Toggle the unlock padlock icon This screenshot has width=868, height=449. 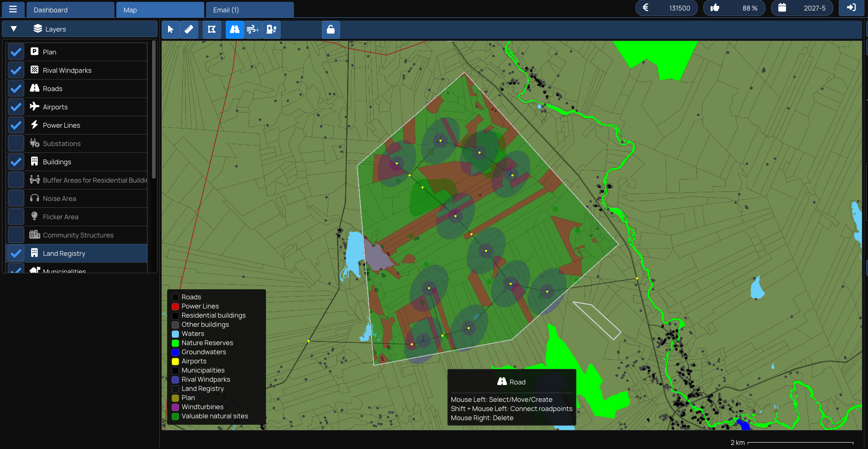(x=331, y=30)
